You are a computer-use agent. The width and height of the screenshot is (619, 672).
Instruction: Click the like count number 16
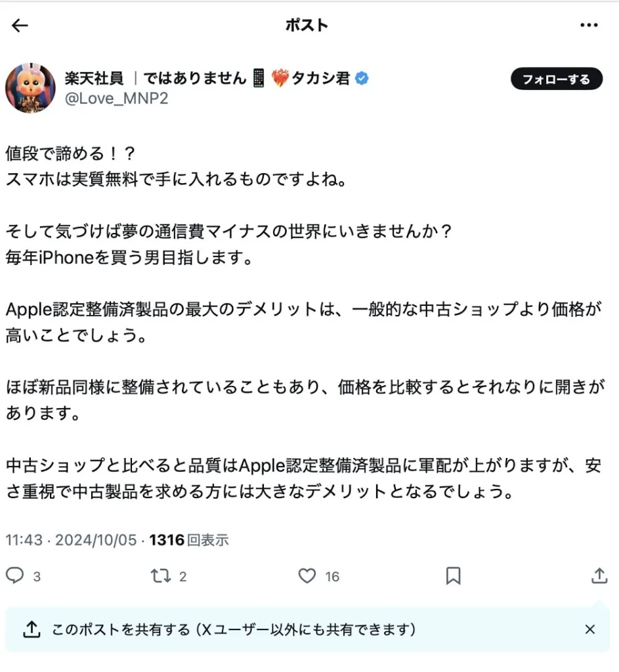click(332, 576)
